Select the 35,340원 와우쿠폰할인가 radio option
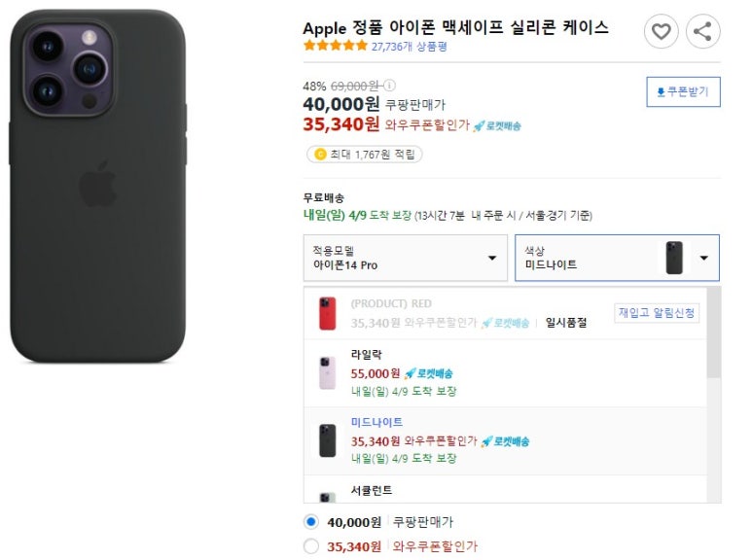This screenshot has height=560, width=752. (x=310, y=545)
